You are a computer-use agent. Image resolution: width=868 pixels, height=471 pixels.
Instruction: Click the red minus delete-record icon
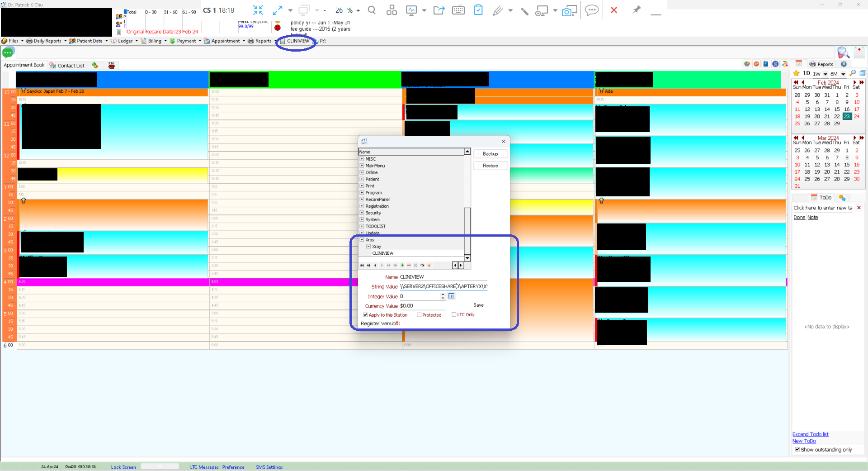pos(409,266)
